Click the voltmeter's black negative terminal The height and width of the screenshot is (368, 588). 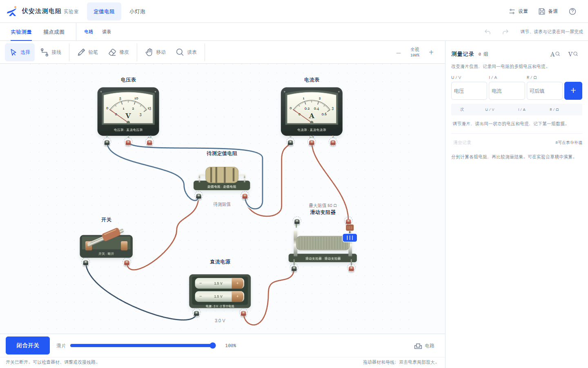[x=107, y=142]
